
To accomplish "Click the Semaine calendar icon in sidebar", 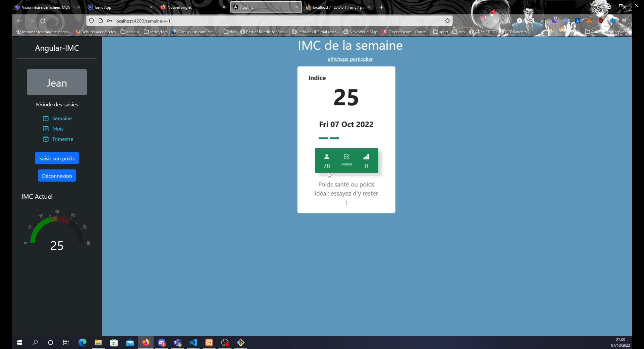I will pos(46,118).
